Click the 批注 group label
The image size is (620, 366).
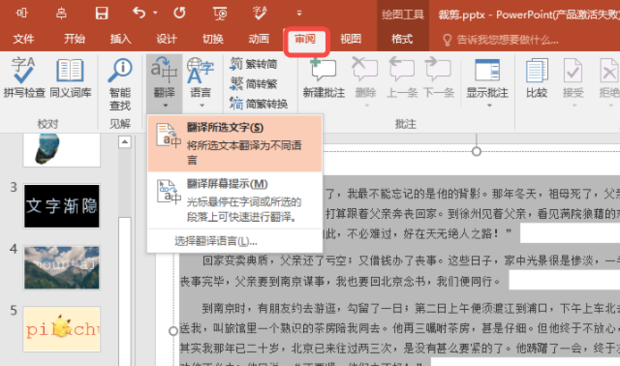click(405, 124)
